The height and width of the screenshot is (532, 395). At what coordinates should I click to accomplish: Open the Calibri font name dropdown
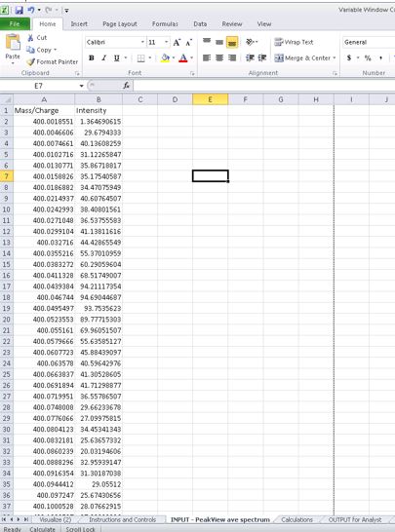(x=142, y=43)
